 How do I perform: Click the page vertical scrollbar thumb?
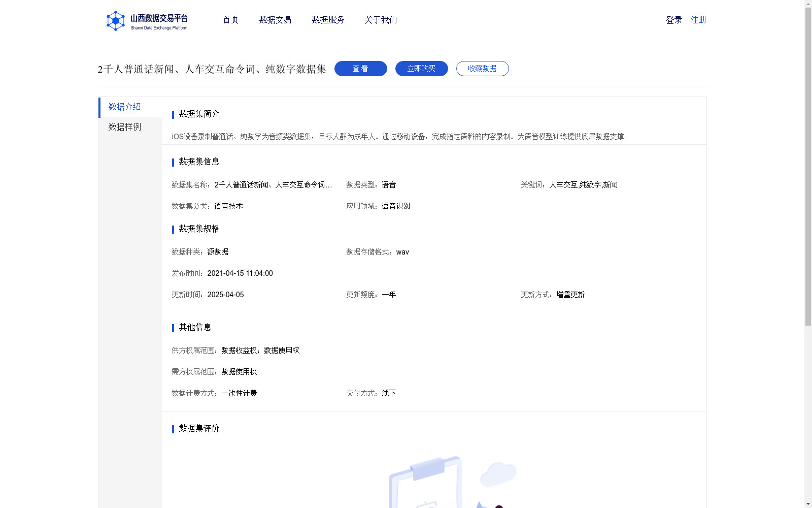pos(808,166)
